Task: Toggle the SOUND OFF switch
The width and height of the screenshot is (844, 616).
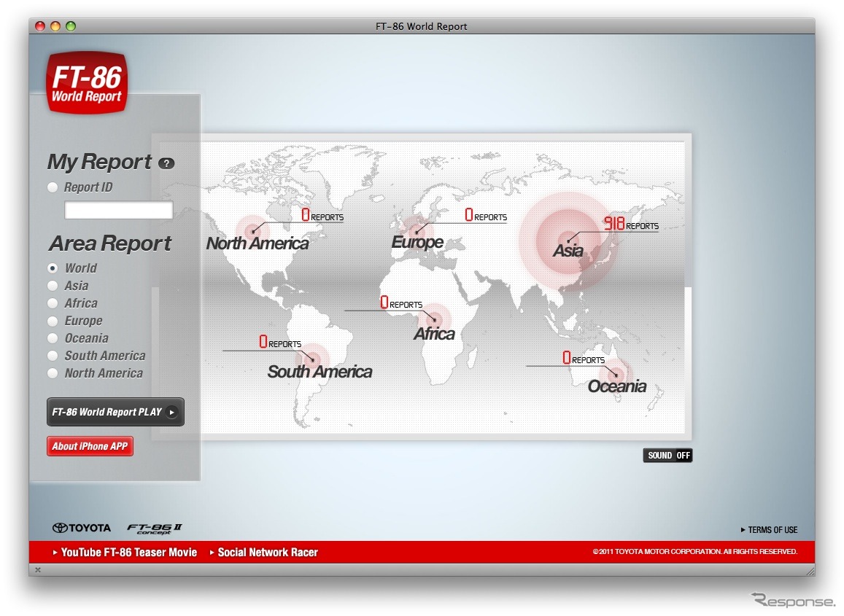Action: [x=667, y=456]
